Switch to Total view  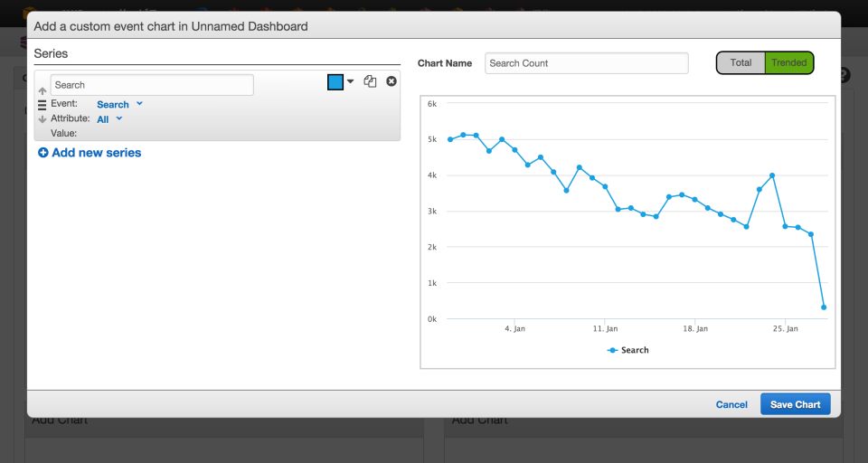click(741, 62)
